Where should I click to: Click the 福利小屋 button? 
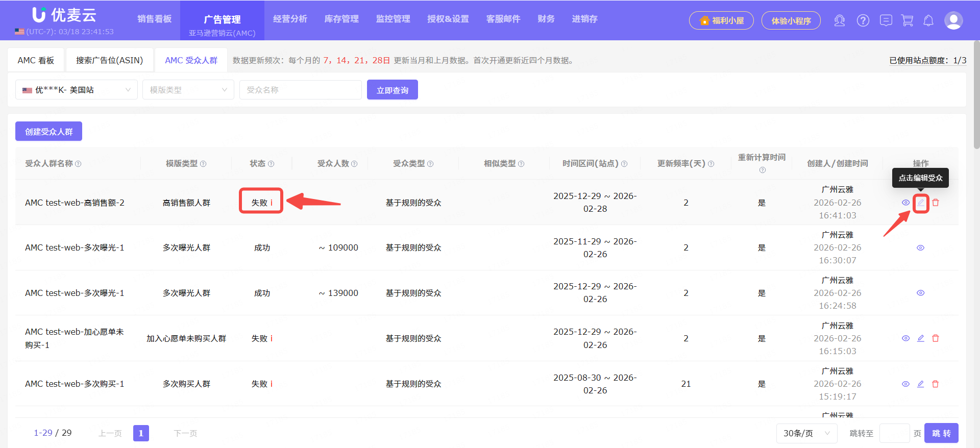721,20
